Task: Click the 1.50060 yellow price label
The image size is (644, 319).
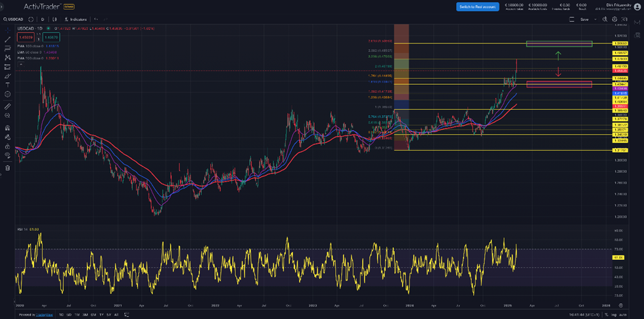Action: click(x=620, y=43)
